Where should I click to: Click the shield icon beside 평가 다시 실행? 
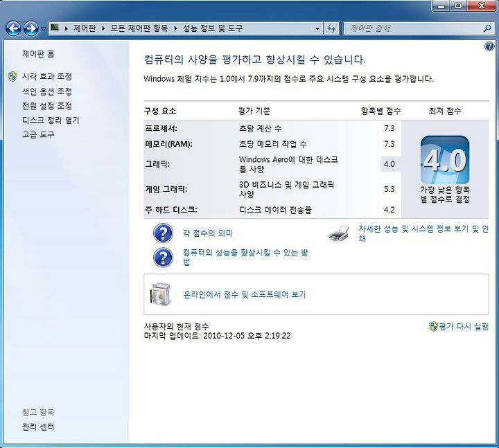433,326
